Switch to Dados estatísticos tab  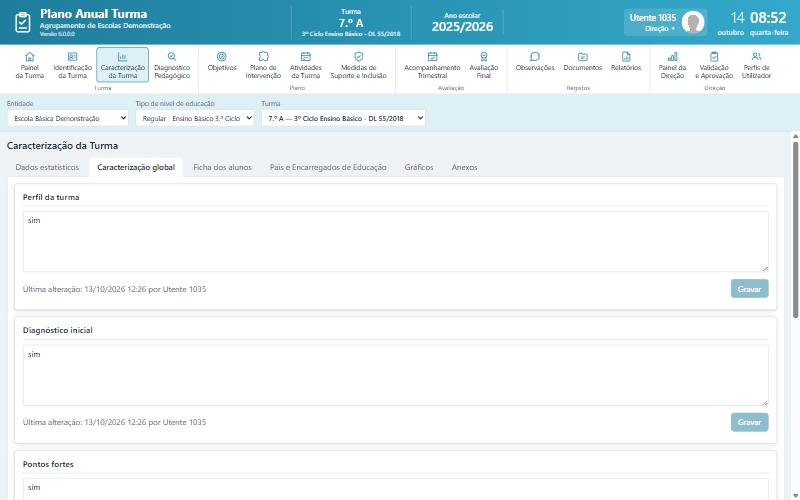pyautogui.click(x=47, y=167)
